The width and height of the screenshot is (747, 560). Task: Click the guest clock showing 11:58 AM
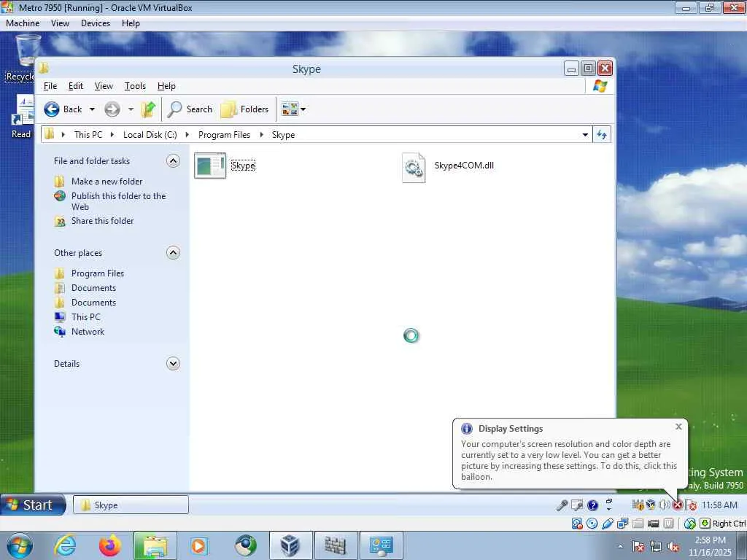[719, 505]
